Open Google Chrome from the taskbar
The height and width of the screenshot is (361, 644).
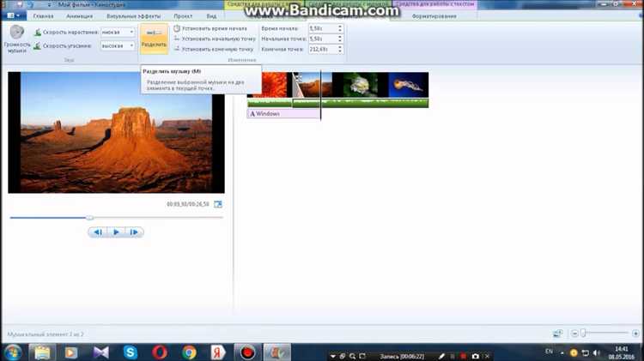190,352
